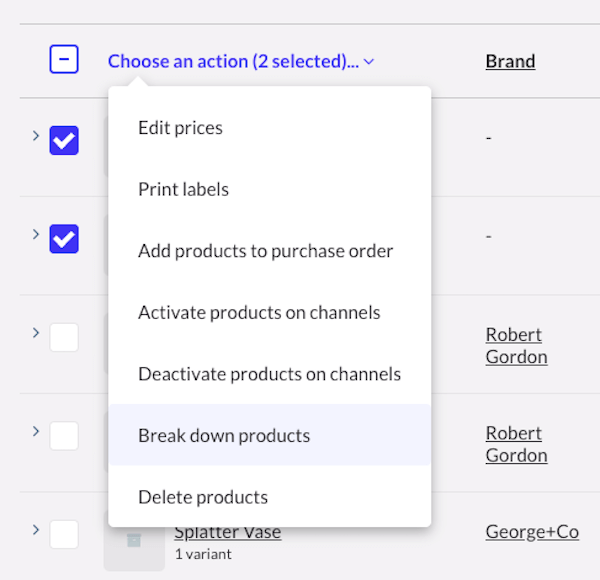Select Edit prices from the menu
Screen dimensions: 600x580
click(181, 128)
